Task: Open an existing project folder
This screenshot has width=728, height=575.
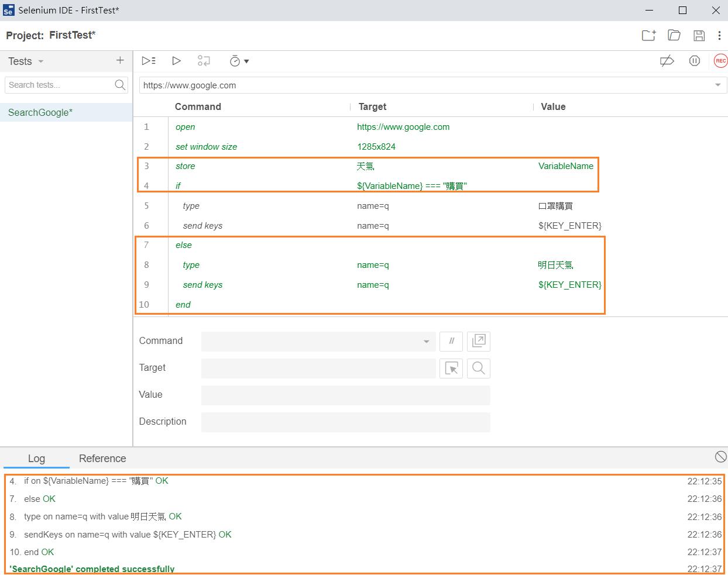Action: [674, 36]
